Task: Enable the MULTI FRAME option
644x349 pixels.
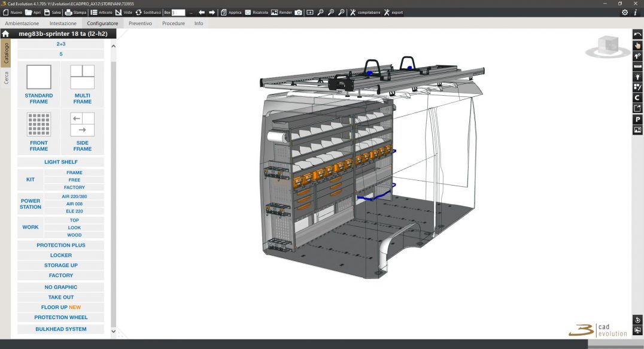Action: point(82,84)
